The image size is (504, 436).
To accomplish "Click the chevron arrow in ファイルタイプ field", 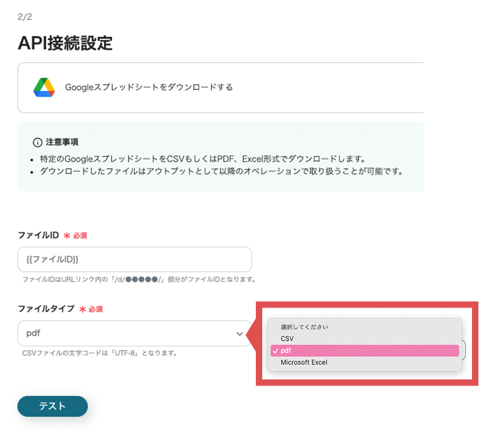I will click(x=240, y=334).
